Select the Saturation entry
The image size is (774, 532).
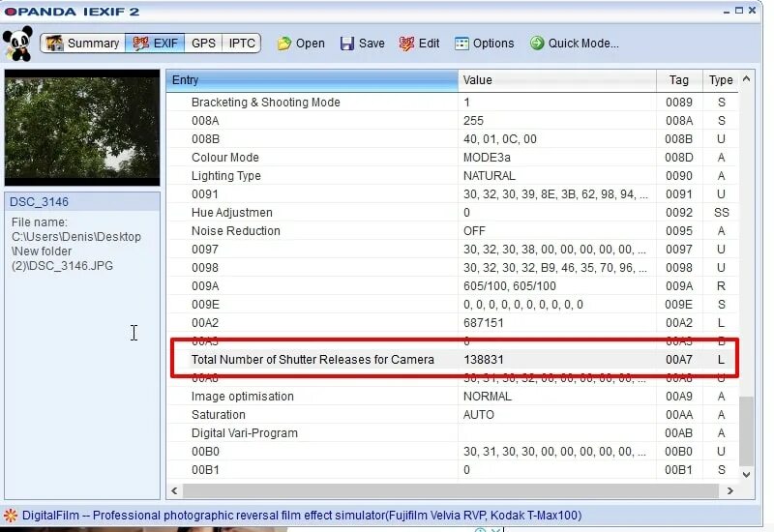coord(219,415)
